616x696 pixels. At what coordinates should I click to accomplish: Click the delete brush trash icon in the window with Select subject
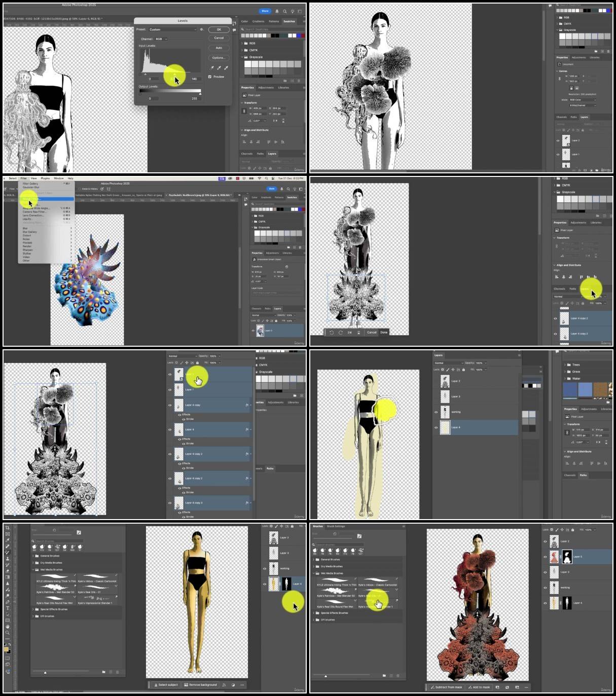pos(118,672)
